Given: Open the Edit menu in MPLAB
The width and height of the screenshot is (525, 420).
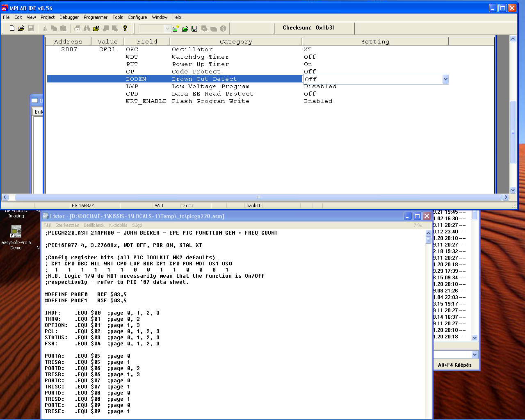Looking at the screenshot, I should tap(18, 17).
